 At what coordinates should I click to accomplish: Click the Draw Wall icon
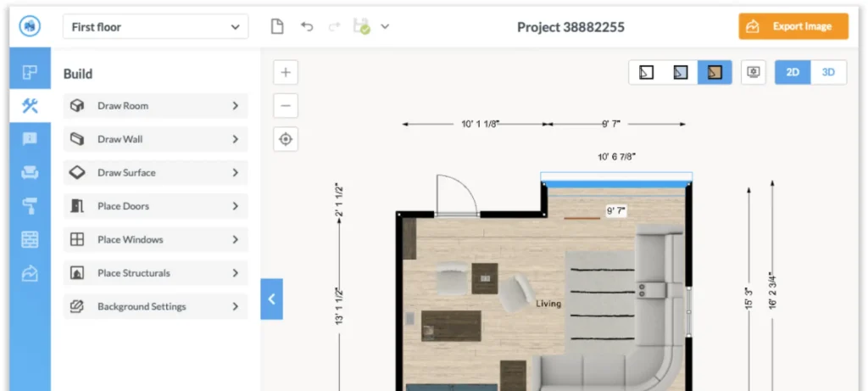(x=77, y=139)
